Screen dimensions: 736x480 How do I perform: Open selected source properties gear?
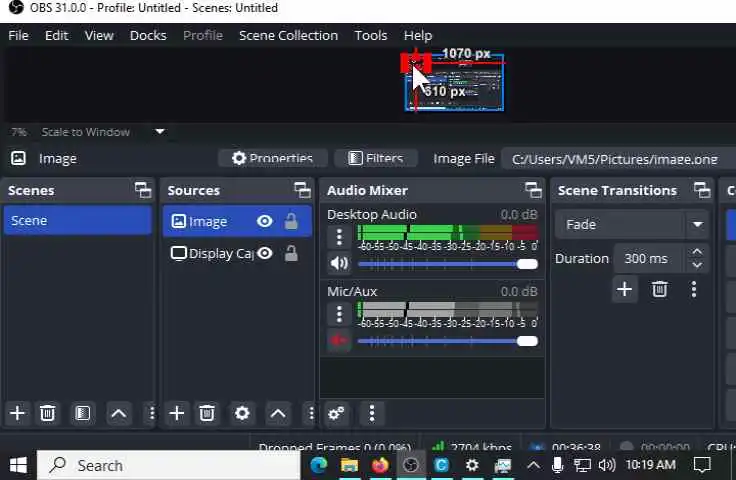point(242,413)
